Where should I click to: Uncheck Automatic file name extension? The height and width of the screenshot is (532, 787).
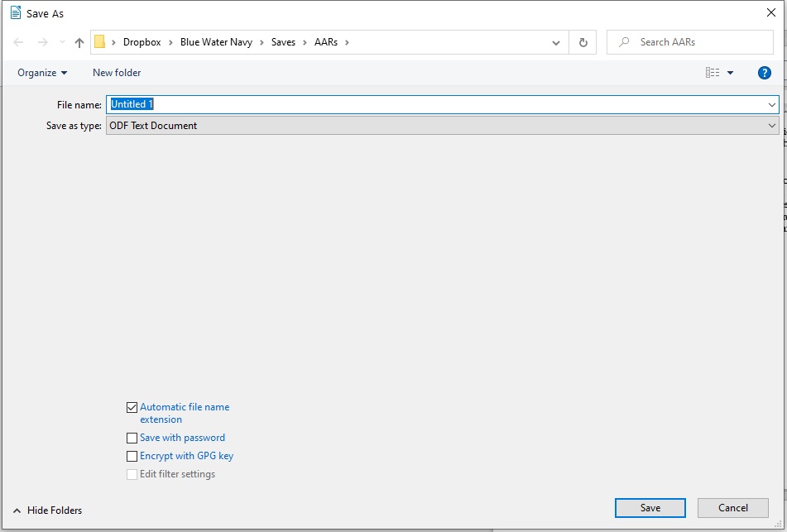point(132,408)
